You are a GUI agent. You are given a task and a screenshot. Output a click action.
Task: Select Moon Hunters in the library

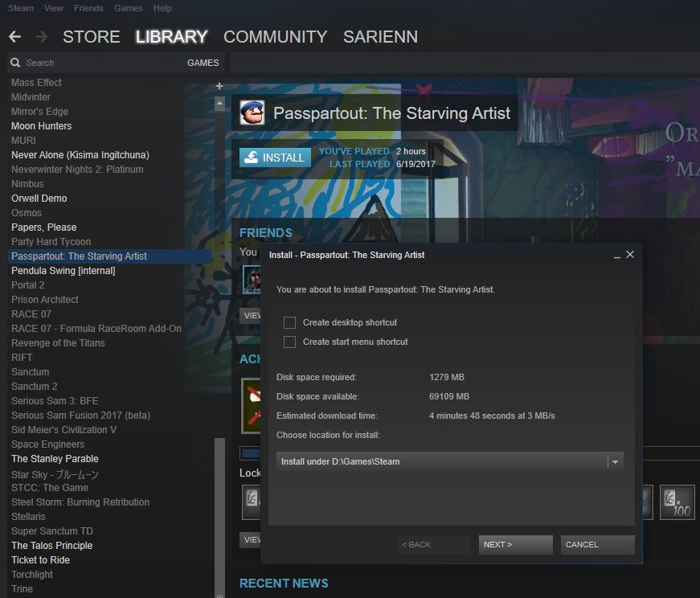click(42, 126)
